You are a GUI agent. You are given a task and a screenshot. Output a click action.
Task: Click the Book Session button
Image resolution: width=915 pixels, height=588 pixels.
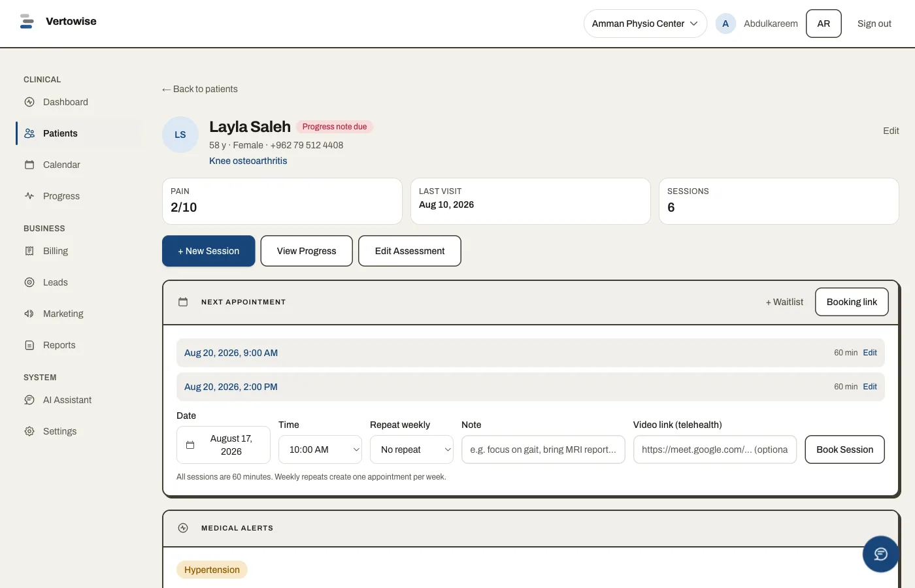(x=844, y=449)
